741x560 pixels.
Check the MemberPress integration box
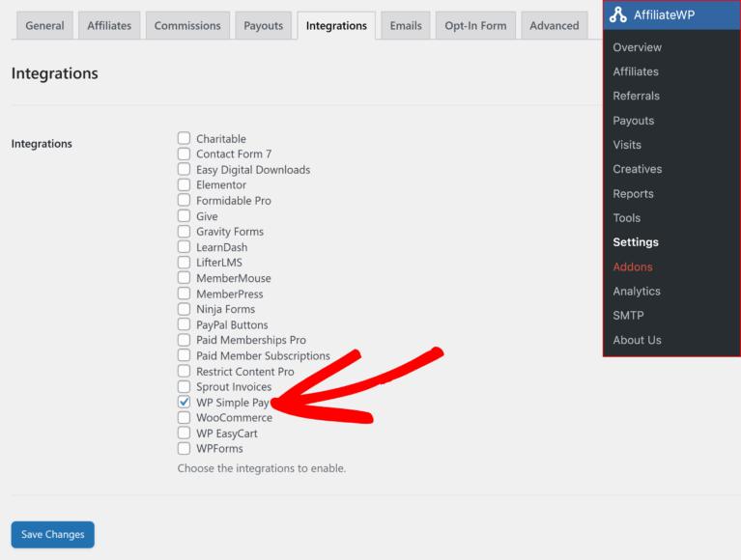184,294
